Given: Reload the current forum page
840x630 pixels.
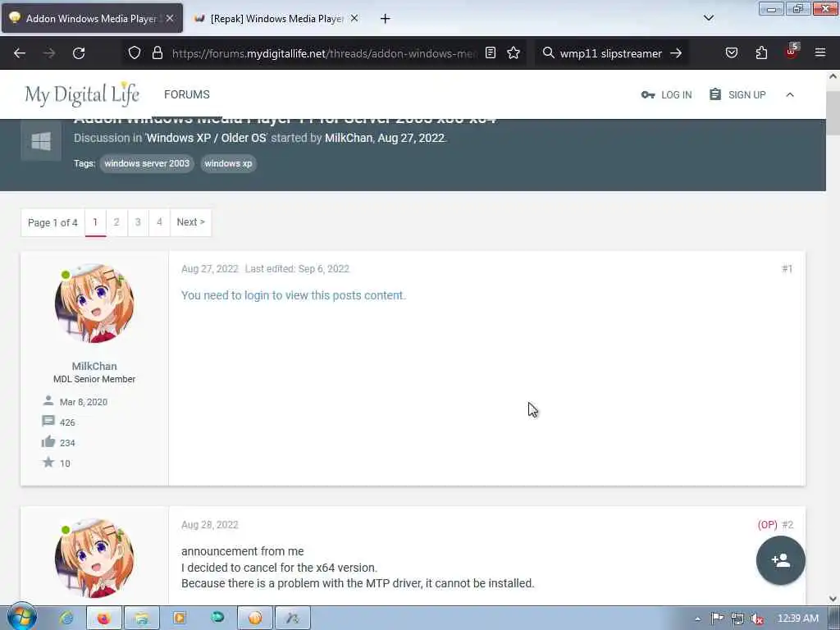Looking at the screenshot, I should [x=79, y=53].
